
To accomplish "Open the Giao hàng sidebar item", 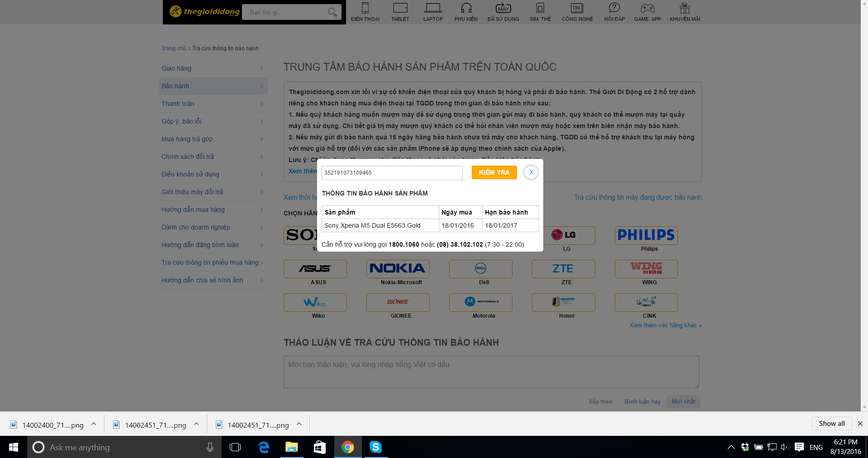I will [213, 68].
